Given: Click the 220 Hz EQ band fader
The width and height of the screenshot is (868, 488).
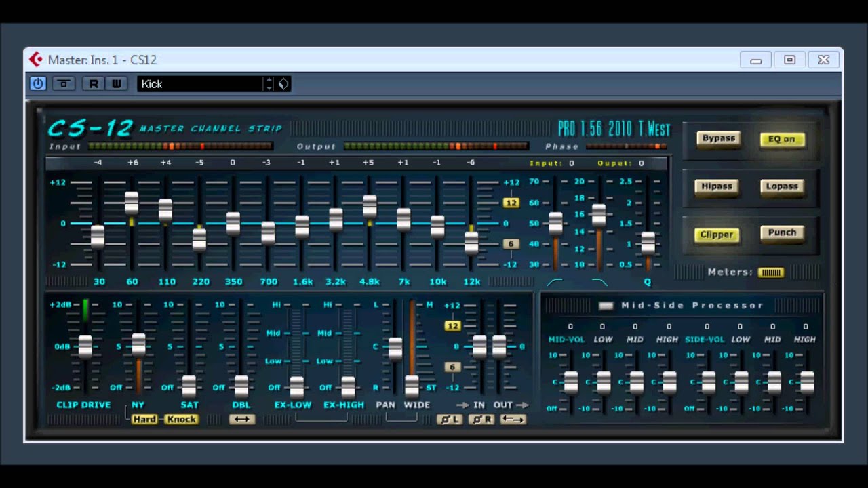Looking at the screenshot, I should pos(199,239).
